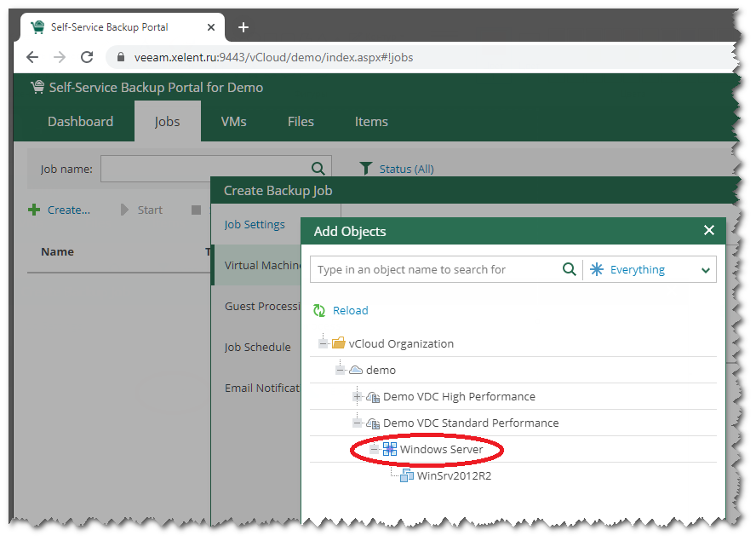Click the Demo VDC Standard Performance icon

[x=373, y=423]
